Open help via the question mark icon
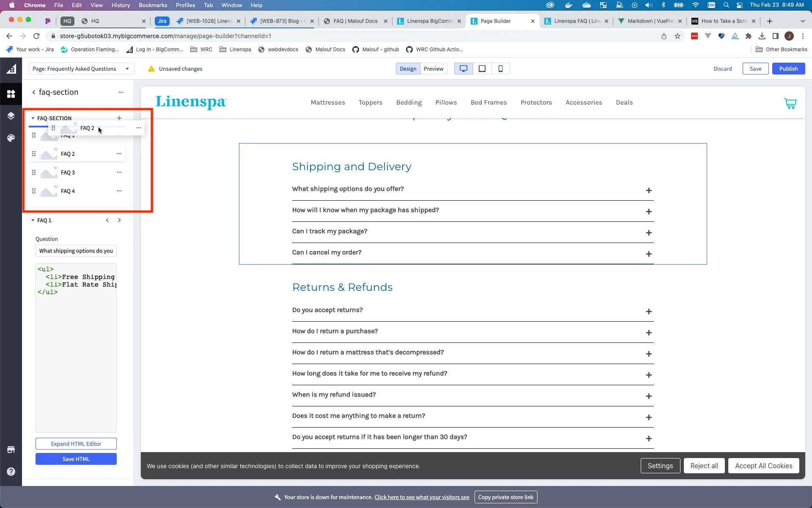812x508 pixels. pos(11,471)
